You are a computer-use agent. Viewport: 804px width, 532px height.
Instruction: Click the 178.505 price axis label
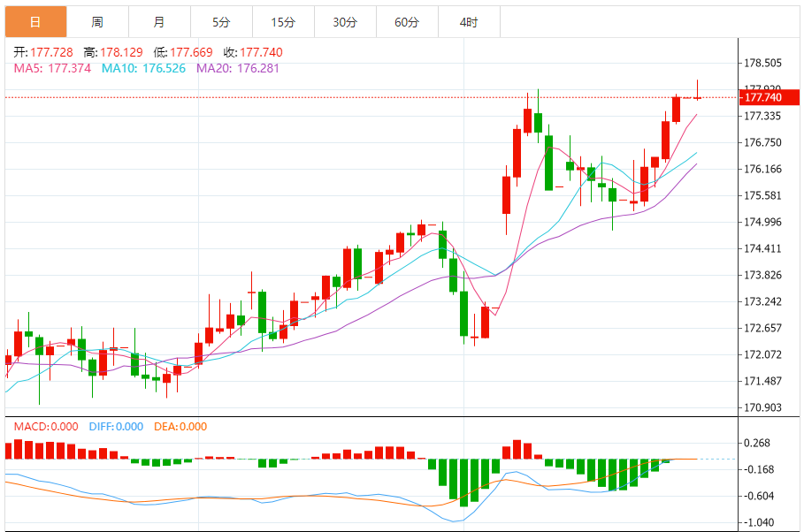762,64
